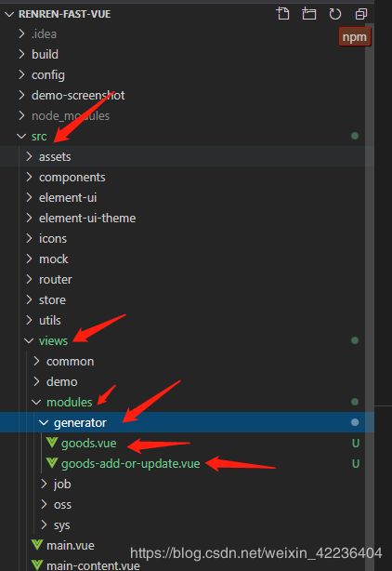Click the New Folder icon
Viewport: 392px width, 571px height.
[x=309, y=14]
